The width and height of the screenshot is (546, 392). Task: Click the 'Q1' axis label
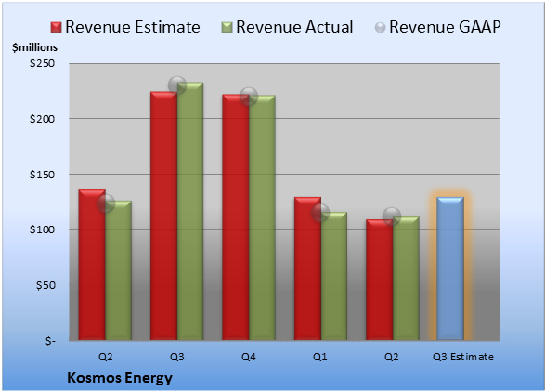[320, 357]
